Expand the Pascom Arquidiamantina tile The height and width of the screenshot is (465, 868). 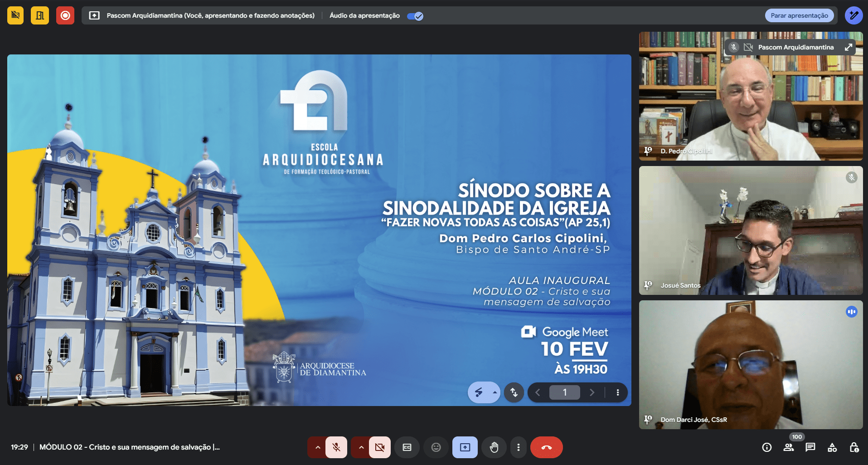pos(849,47)
